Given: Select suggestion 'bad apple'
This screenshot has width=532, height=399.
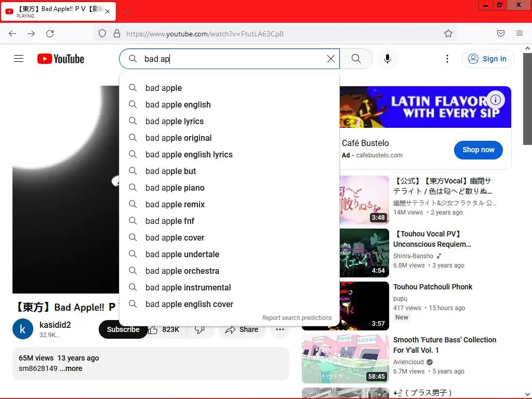Looking at the screenshot, I should pos(229,88).
